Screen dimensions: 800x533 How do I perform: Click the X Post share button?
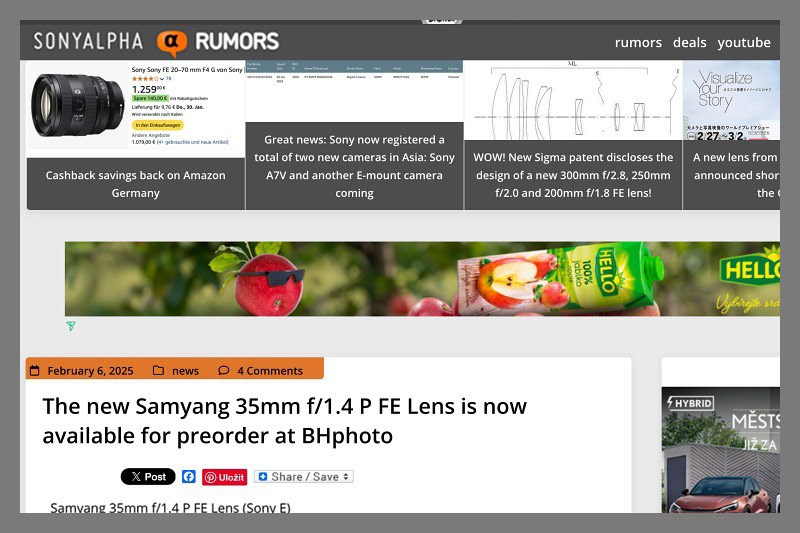coord(148,476)
